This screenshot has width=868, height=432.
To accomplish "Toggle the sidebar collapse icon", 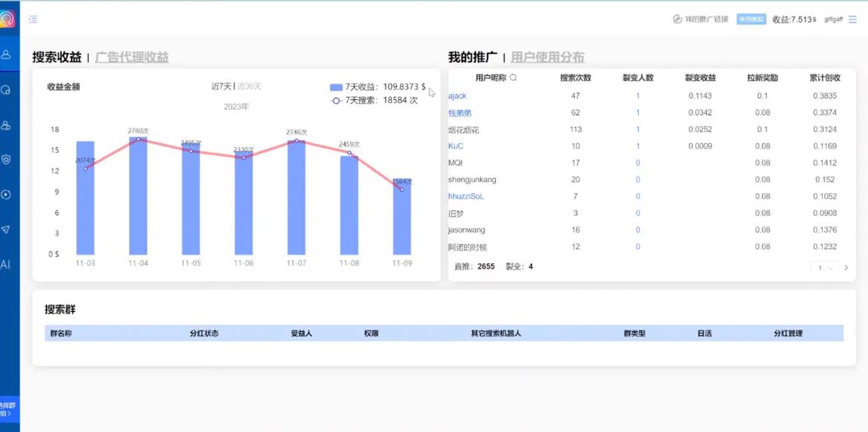I will pyautogui.click(x=33, y=20).
